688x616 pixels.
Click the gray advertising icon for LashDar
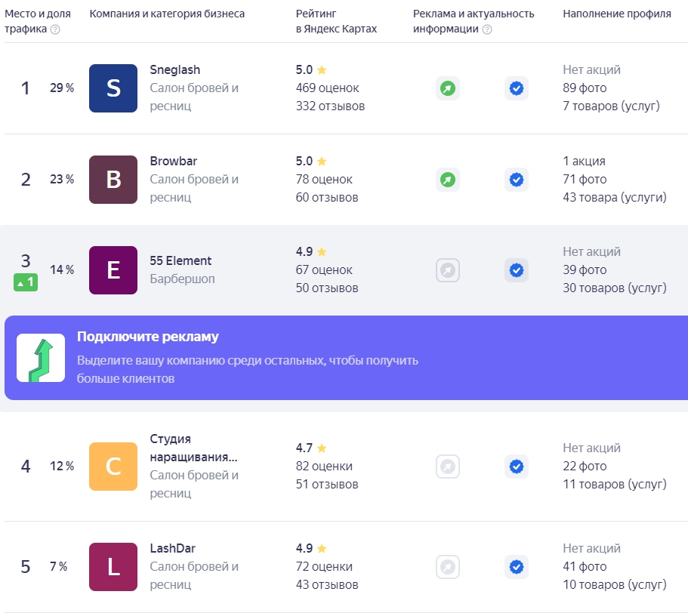click(448, 567)
